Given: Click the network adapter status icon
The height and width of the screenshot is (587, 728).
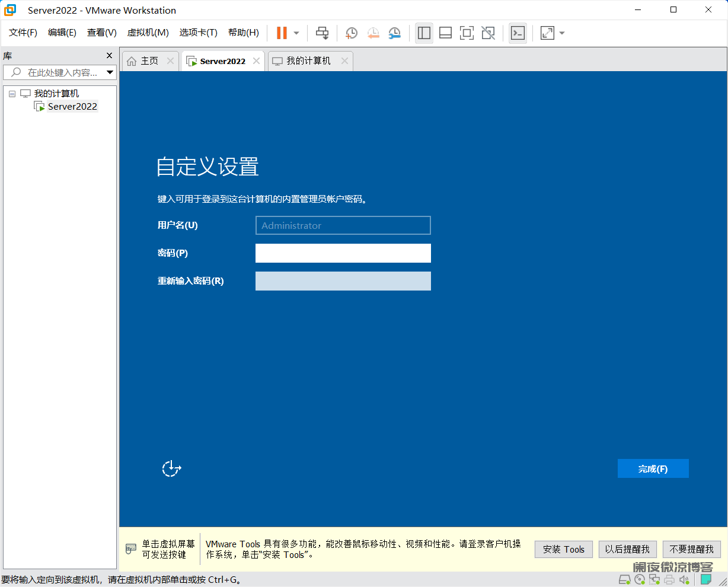Looking at the screenshot, I should pos(654,580).
